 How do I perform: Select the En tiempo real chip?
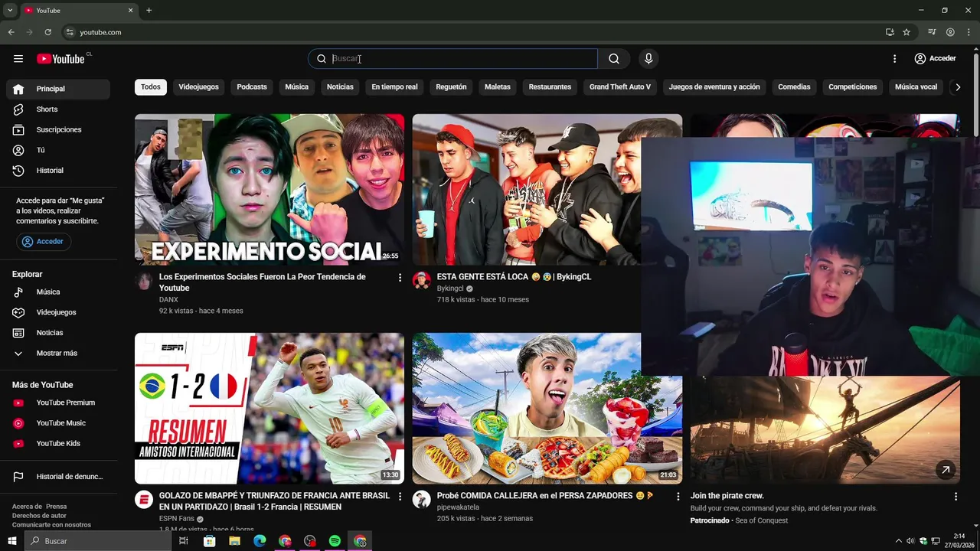(x=394, y=87)
